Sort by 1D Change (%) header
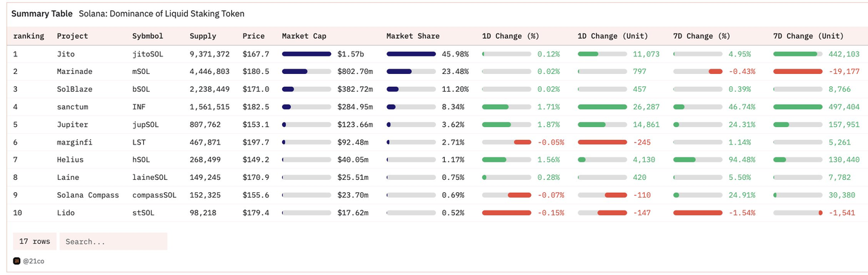The height and width of the screenshot is (275, 868). tap(510, 36)
